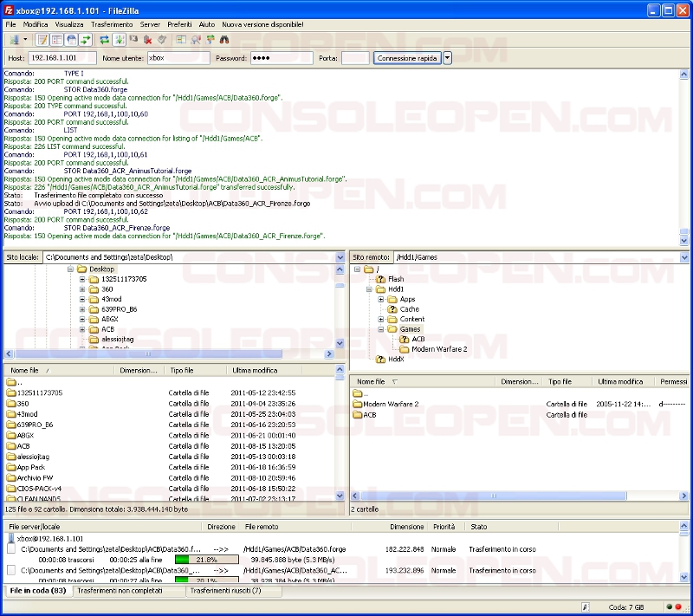Toggle the local directory tree view
693x616 pixels.
pyautogui.click(x=56, y=40)
